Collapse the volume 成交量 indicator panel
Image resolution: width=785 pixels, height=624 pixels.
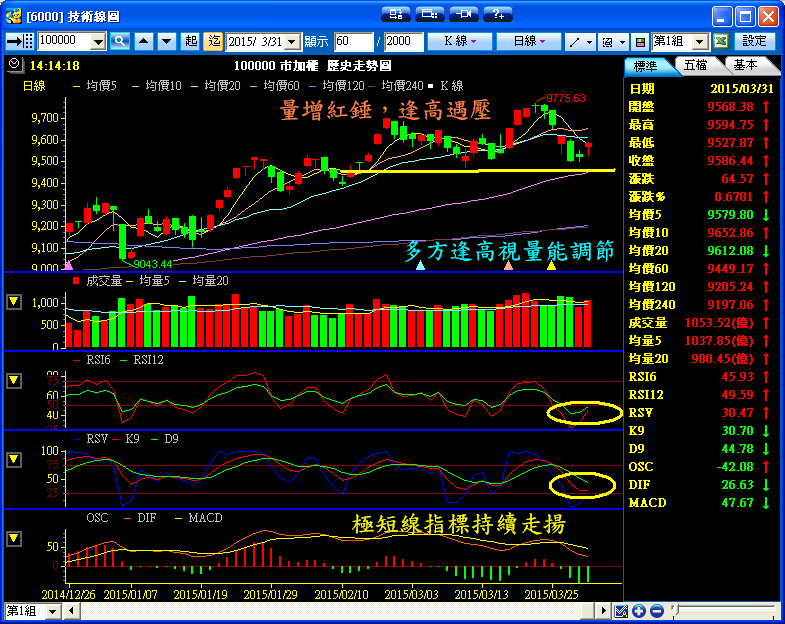[x=14, y=302]
